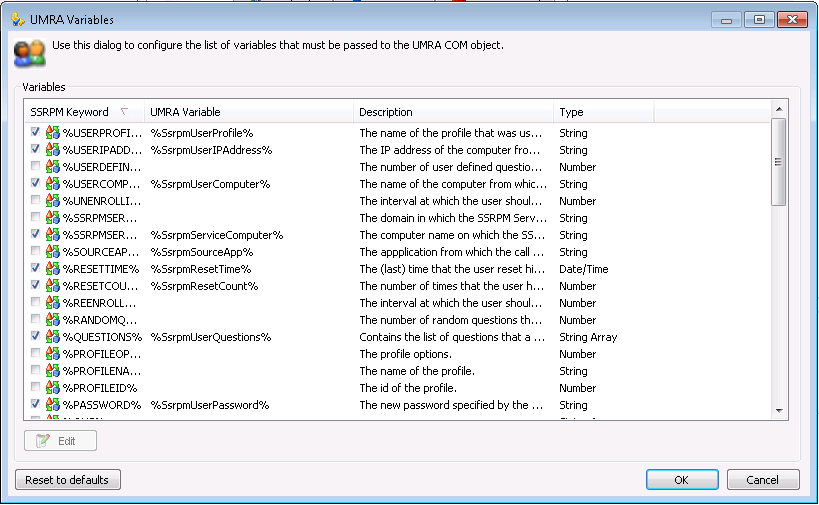Click Reset to defaults button

[68, 479]
